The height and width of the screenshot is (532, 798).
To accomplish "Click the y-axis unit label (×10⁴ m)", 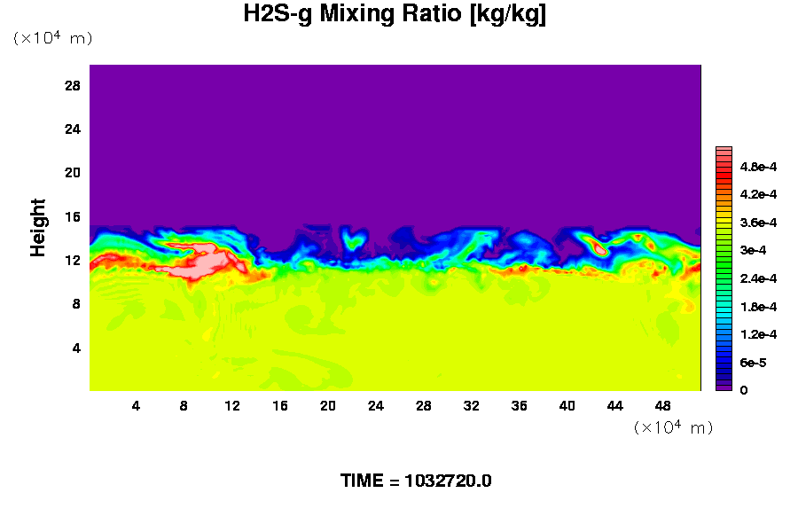I will pos(52,38).
